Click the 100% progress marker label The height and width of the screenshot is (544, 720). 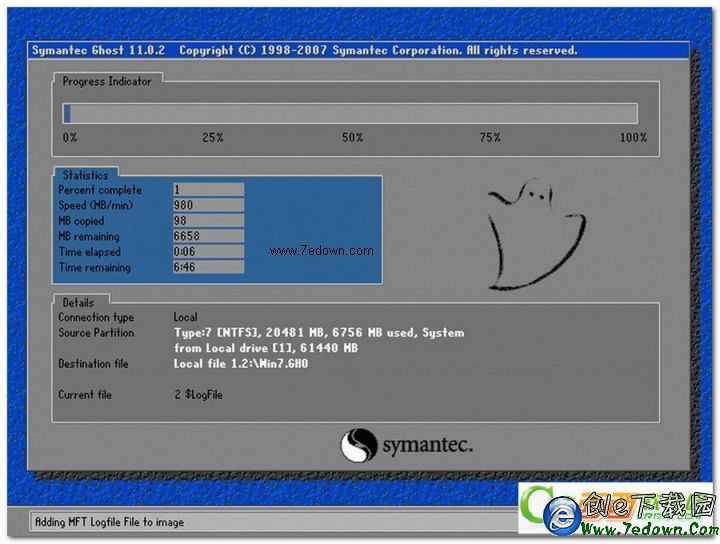click(x=634, y=137)
